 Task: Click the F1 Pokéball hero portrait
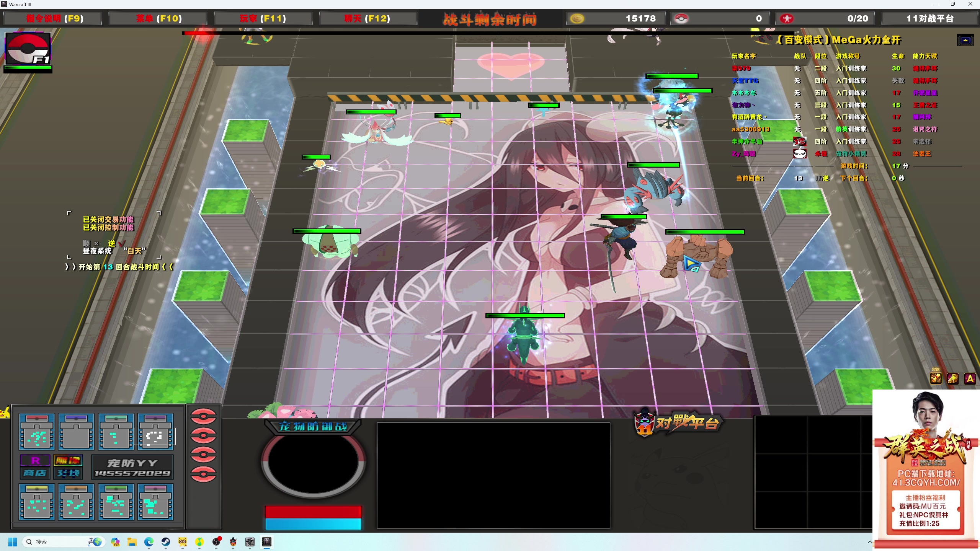[28, 49]
